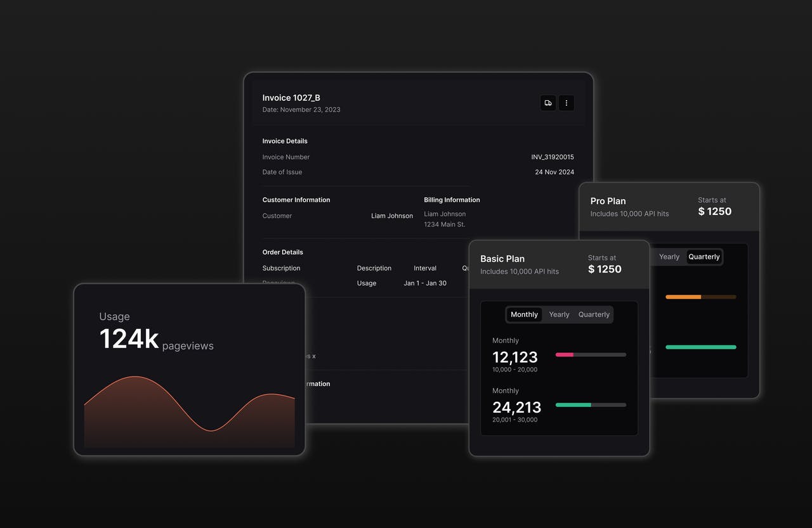The width and height of the screenshot is (812, 528).
Task: Click the truck delivery icon on invoice
Action: [548, 103]
